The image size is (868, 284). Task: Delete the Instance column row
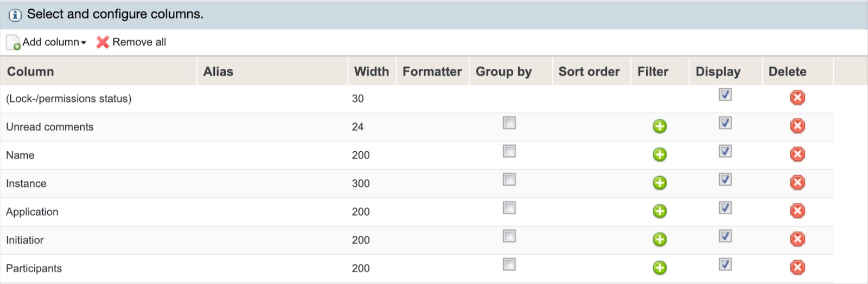click(x=797, y=183)
